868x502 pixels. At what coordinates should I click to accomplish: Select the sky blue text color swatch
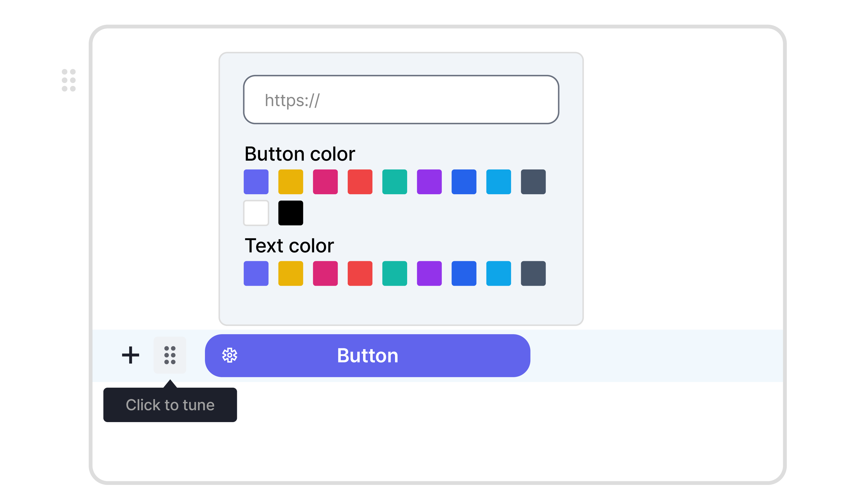pyautogui.click(x=498, y=273)
